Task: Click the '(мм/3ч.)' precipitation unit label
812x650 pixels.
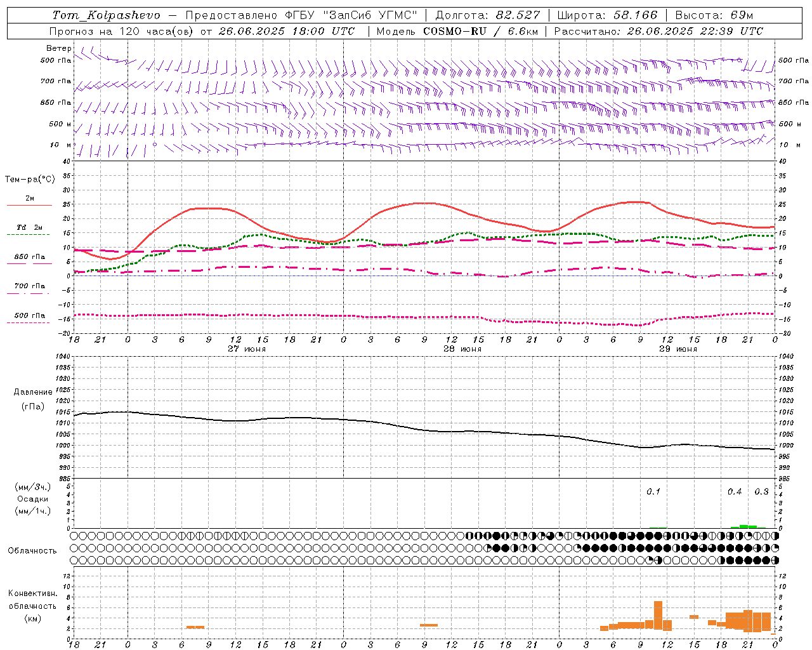Action: point(33,487)
